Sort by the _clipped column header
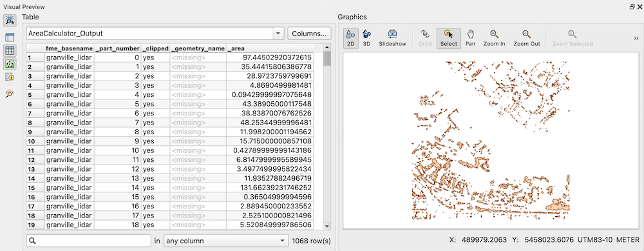 (x=155, y=48)
